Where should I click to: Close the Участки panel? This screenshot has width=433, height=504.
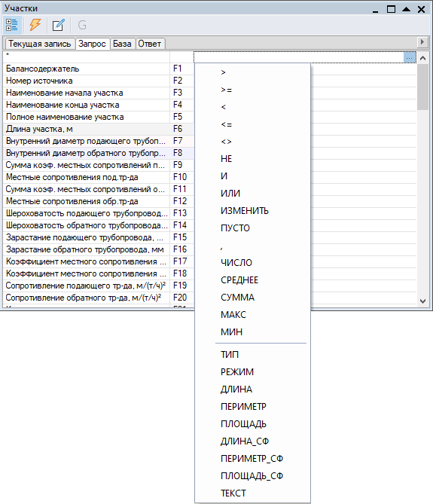point(422,9)
